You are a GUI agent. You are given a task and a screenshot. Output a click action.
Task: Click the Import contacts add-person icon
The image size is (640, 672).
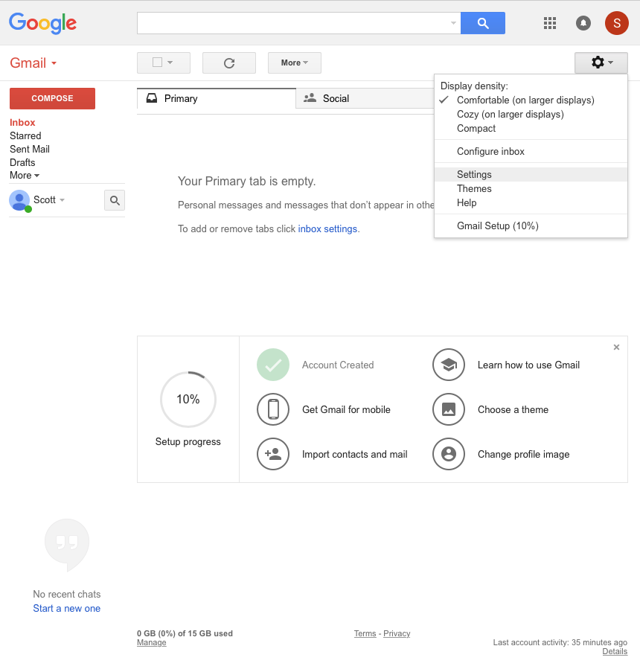273,454
